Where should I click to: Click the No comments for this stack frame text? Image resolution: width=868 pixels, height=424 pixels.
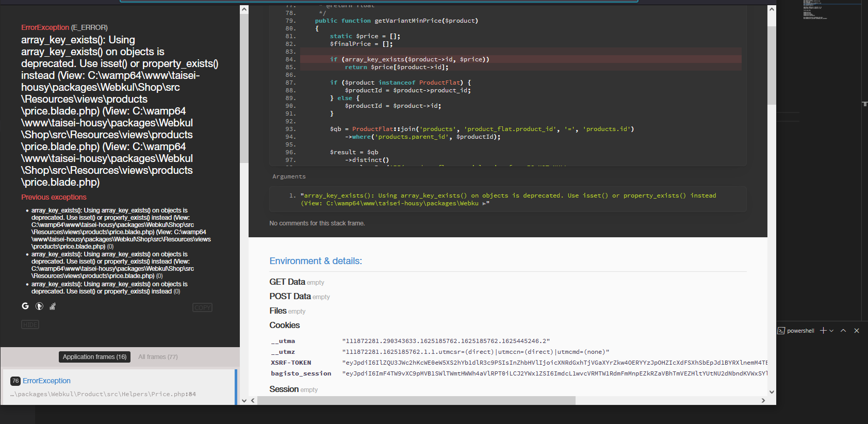317,223
